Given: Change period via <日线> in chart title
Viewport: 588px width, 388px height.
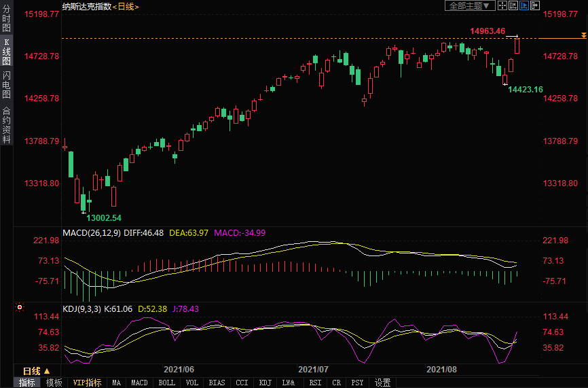Looking at the screenshot, I should tap(126, 6).
